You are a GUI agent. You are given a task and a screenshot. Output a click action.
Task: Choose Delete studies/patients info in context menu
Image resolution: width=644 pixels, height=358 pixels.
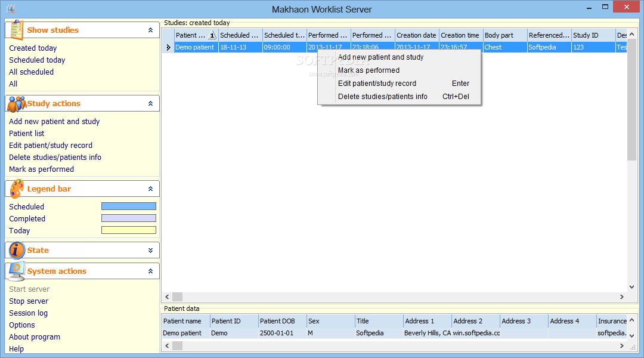(x=399, y=97)
